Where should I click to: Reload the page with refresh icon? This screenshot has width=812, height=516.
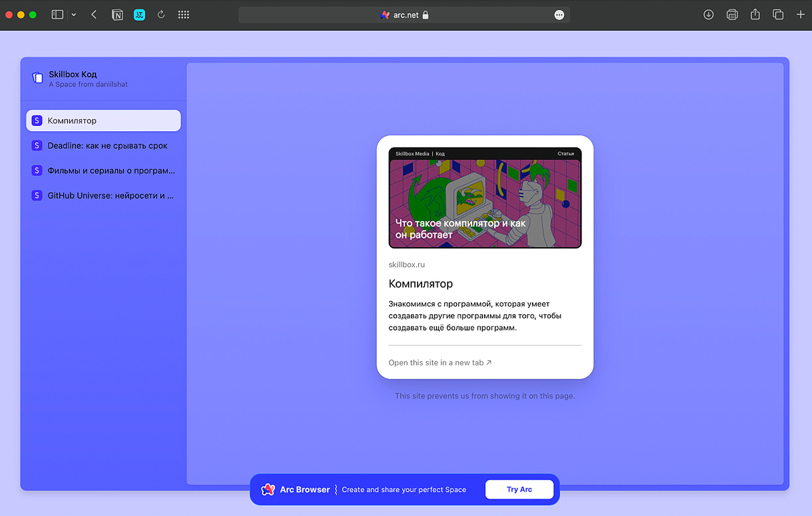pos(161,15)
